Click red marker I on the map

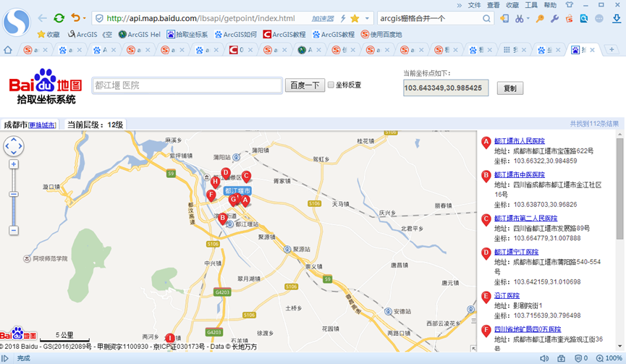point(170,338)
